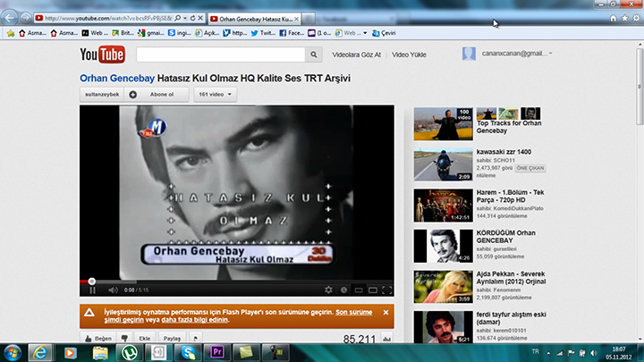Click the browser forward arrow button

pyautogui.click(x=25, y=18)
